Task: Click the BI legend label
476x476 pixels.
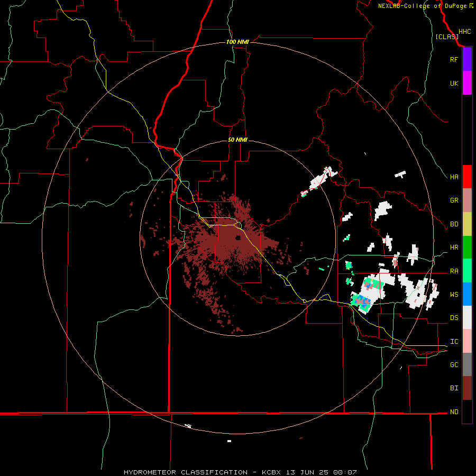Action: click(454, 388)
